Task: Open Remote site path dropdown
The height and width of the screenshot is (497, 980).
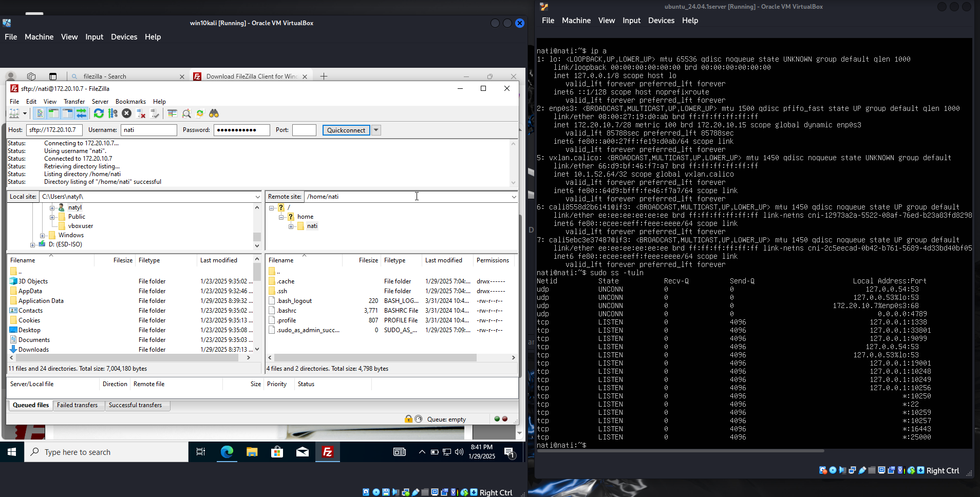Action: pyautogui.click(x=514, y=197)
